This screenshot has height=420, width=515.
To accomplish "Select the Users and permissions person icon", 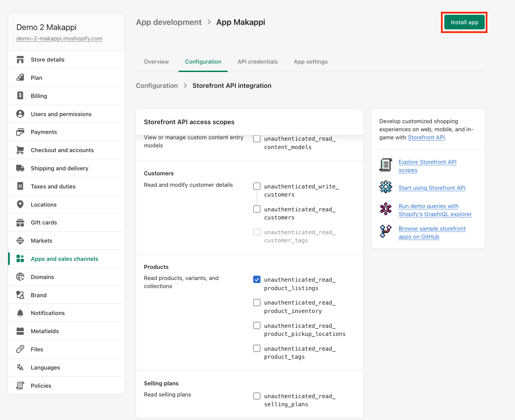I will (20, 114).
